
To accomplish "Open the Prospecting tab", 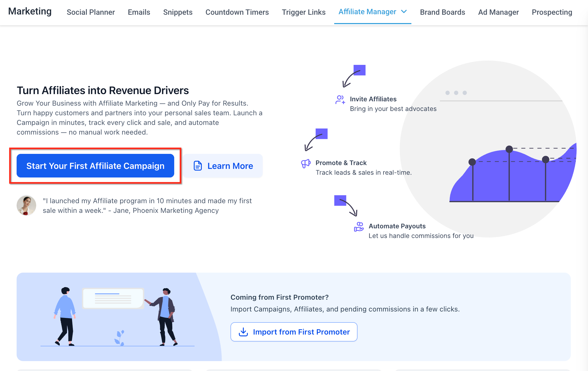I will [552, 12].
